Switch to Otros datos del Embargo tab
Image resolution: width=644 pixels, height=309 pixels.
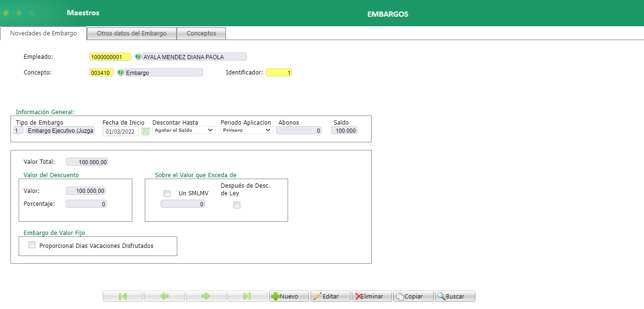click(x=132, y=33)
